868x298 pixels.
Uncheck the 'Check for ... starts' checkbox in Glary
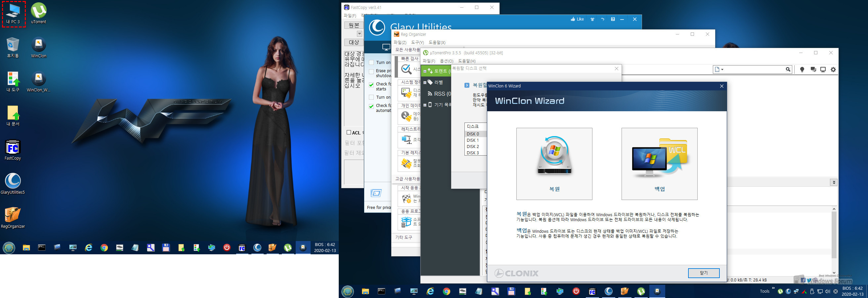[371, 85]
